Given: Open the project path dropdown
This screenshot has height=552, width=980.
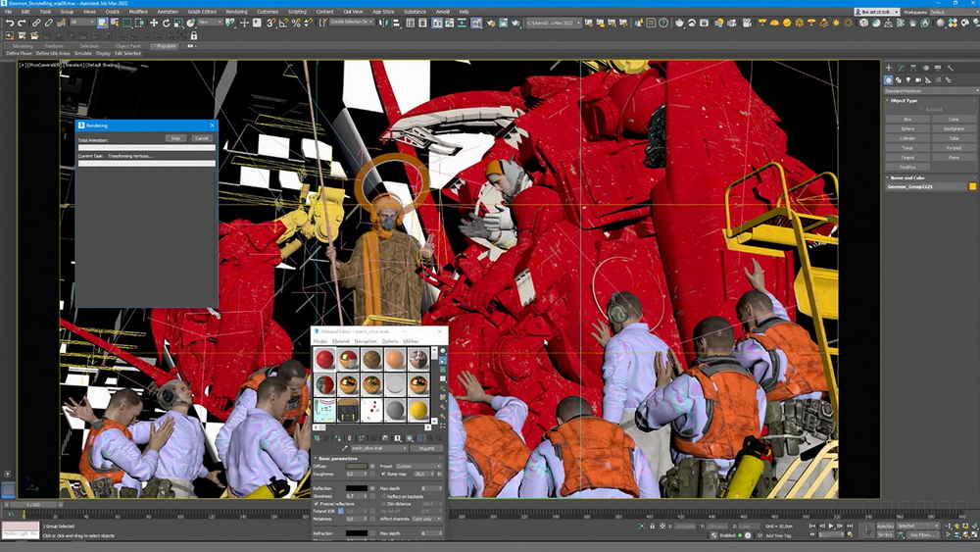Looking at the screenshot, I should pyautogui.click(x=554, y=23).
